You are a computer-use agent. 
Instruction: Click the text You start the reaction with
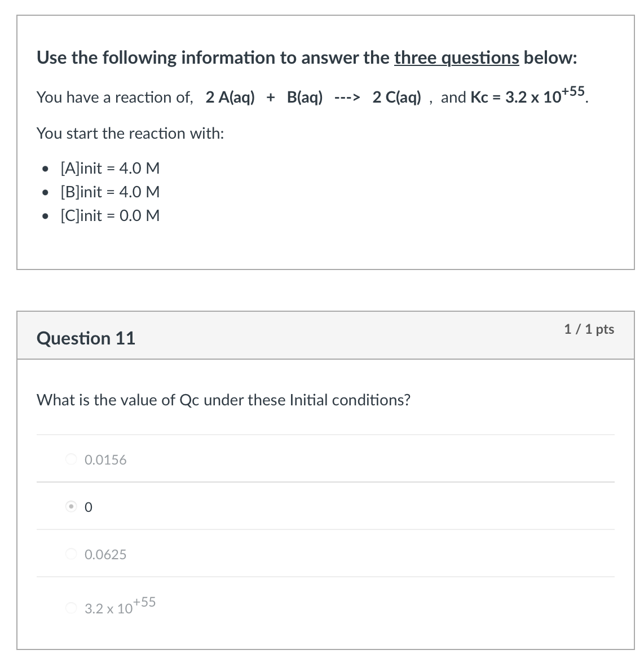130,133
